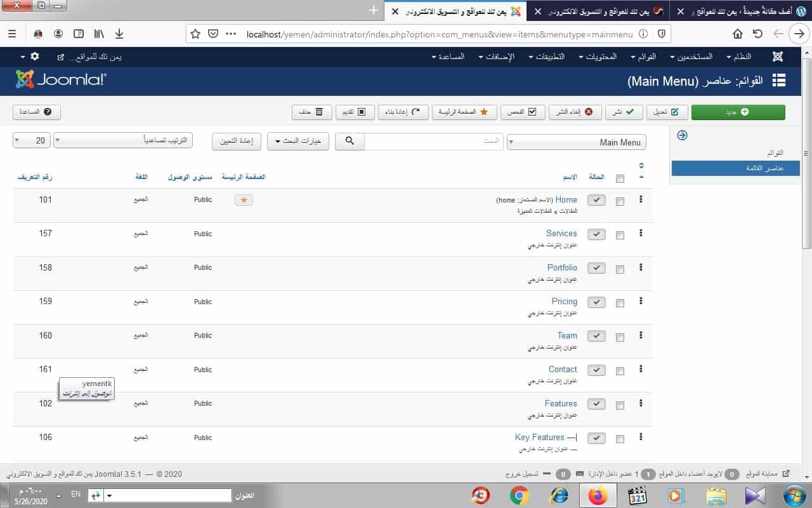This screenshot has height=508, width=812.
Task: Tick the checkbox for the Portfolio menu item
Action: tap(620, 269)
